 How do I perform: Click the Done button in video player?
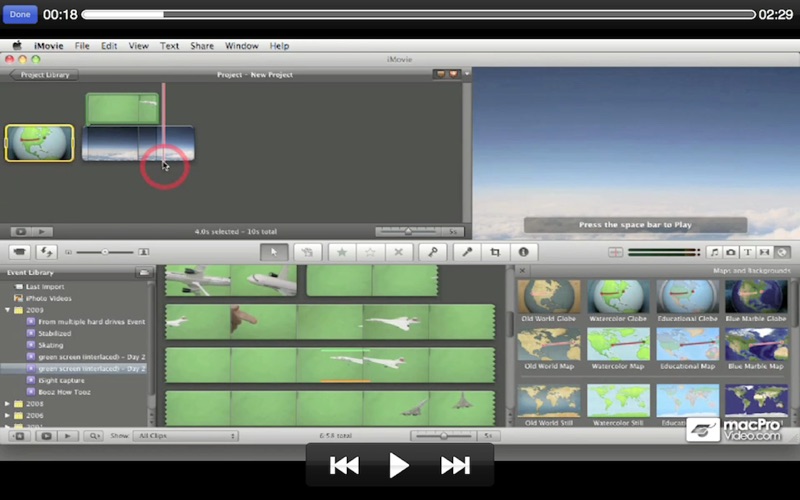20,14
